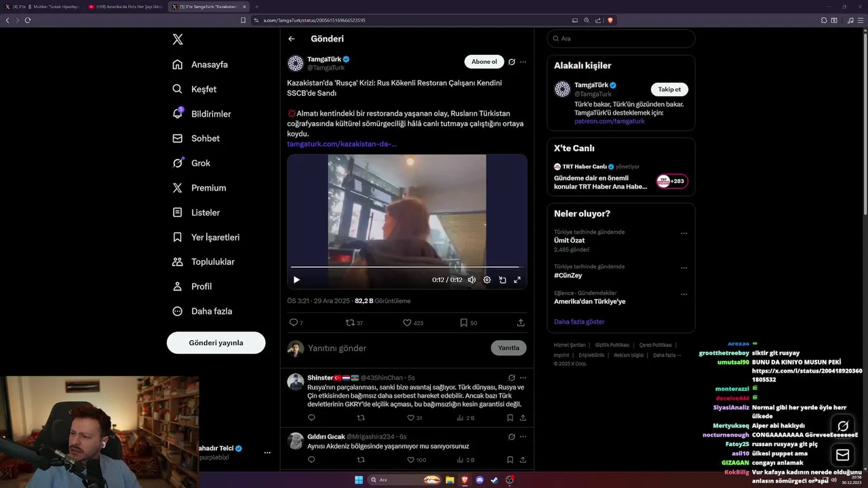The image size is (868, 488).
Task: Click Daha fazla göster in trends
Action: pyautogui.click(x=579, y=322)
